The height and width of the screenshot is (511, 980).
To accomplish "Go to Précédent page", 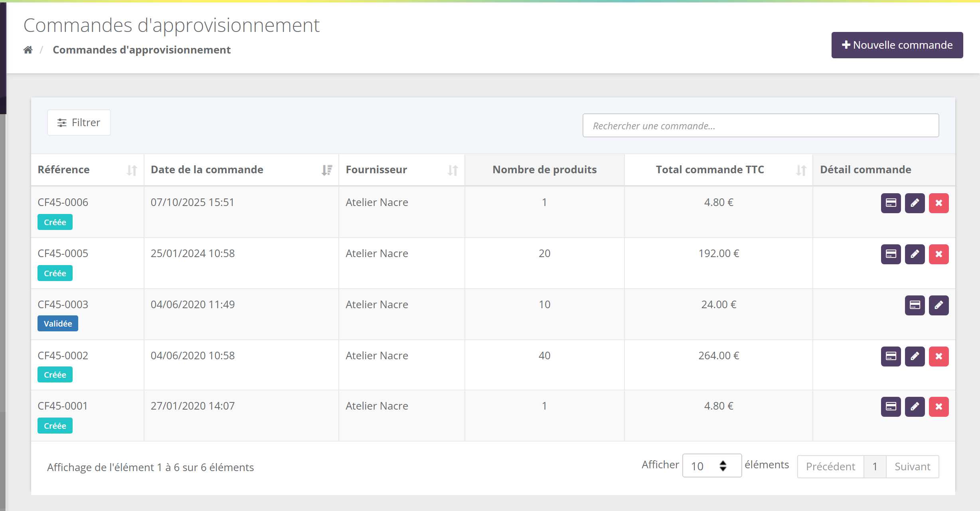I will point(830,467).
